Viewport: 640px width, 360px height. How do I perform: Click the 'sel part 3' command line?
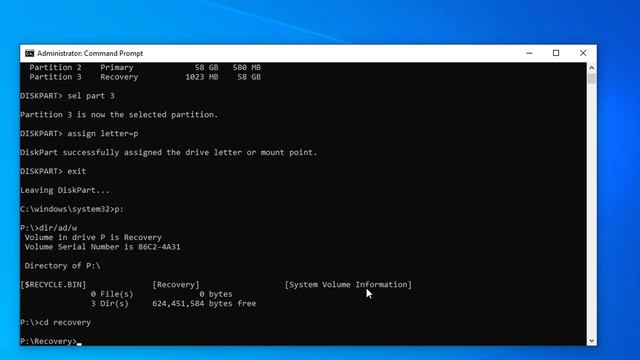[67, 96]
